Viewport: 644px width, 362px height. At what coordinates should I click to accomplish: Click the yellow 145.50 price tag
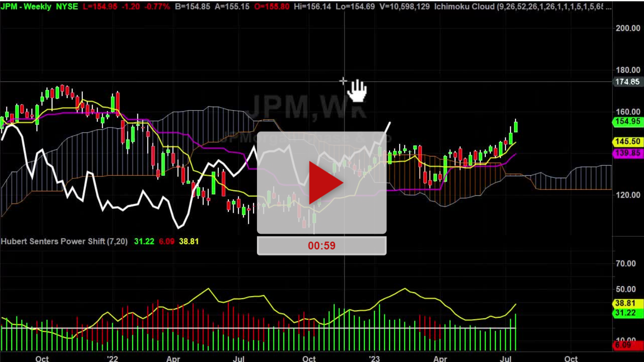[628, 141]
